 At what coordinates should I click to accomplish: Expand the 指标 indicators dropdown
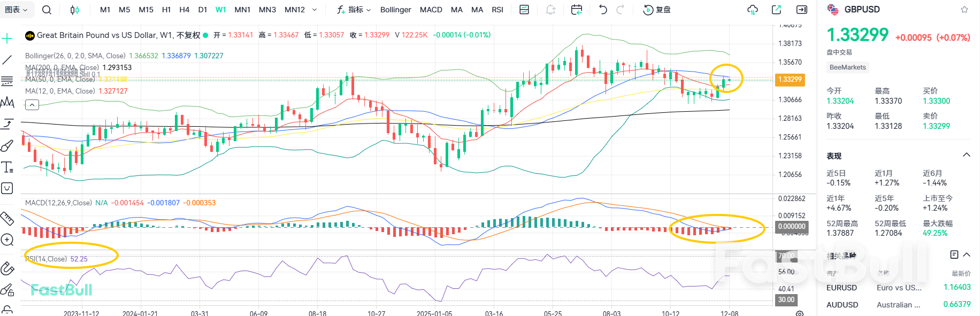click(x=354, y=10)
